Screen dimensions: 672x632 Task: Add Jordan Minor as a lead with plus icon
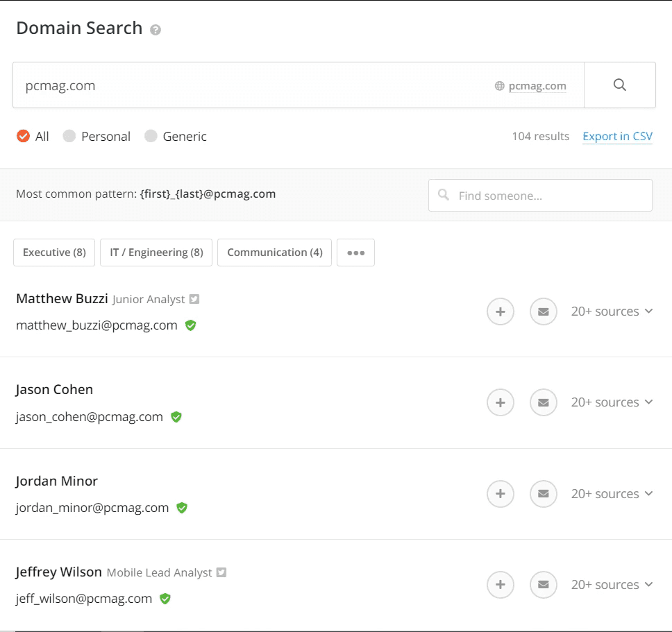501,494
